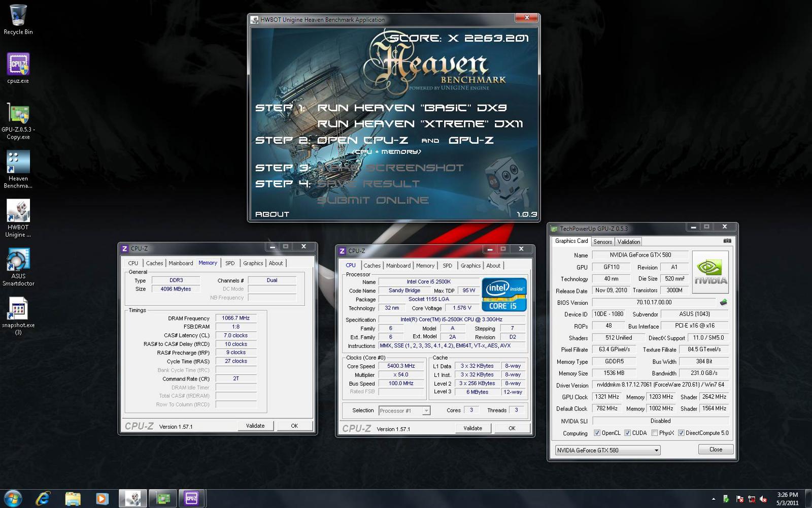The height and width of the screenshot is (508, 812).
Task: Click the network tray icon
Action: pyautogui.click(x=751, y=499)
